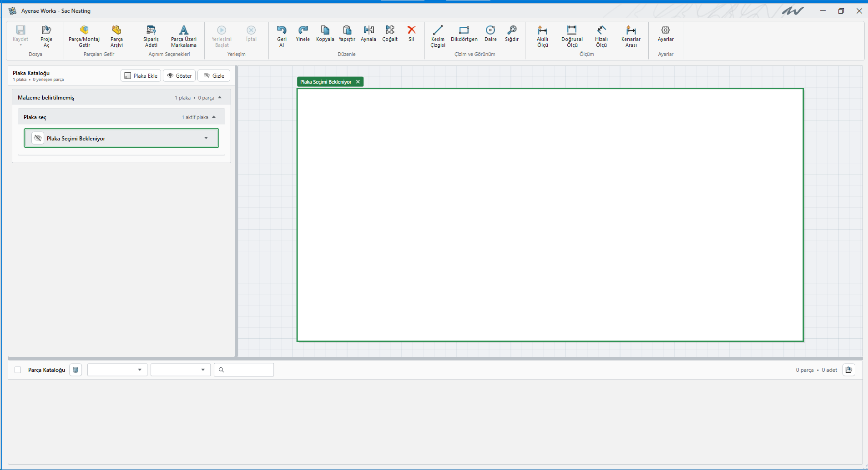This screenshot has width=868, height=470.
Task: Open first Parça Kataloğu filter dropdown
Action: 117,370
